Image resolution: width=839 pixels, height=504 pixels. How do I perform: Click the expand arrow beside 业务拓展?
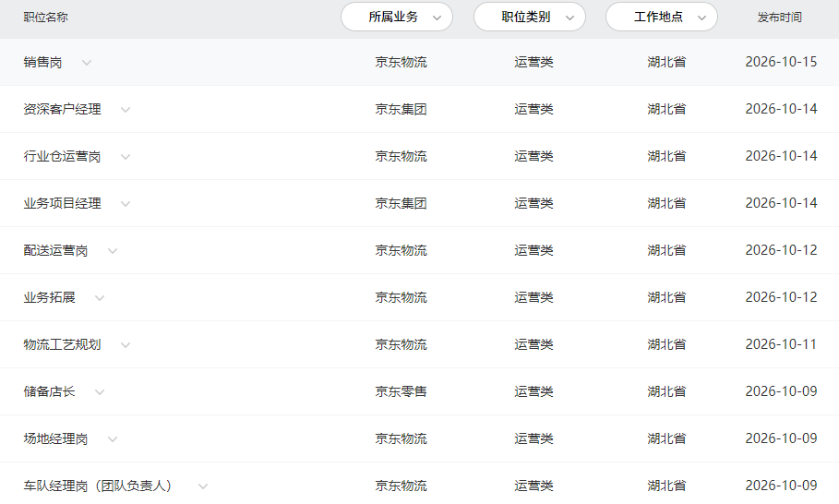[x=100, y=298]
